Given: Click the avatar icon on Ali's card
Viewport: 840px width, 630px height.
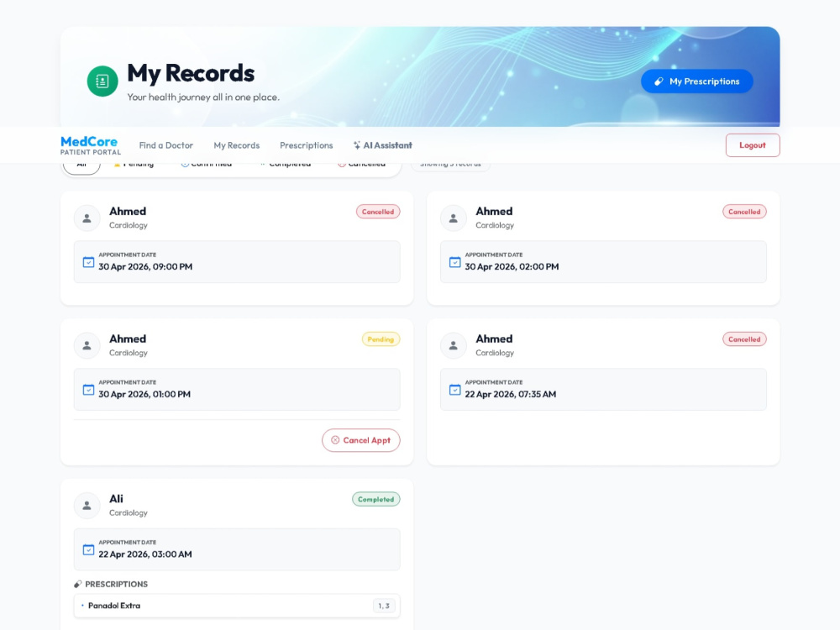Looking at the screenshot, I should (87, 506).
